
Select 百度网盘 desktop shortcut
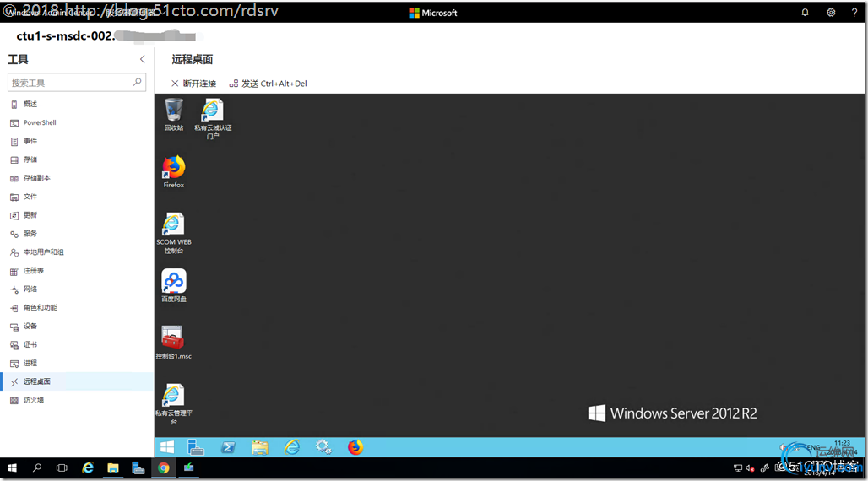tap(174, 285)
